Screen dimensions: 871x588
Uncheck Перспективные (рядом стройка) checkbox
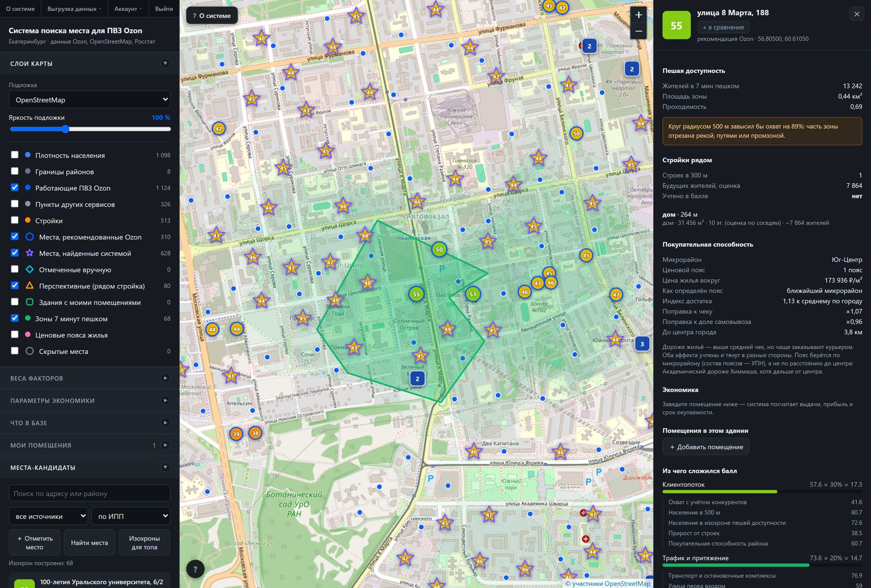(15, 286)
